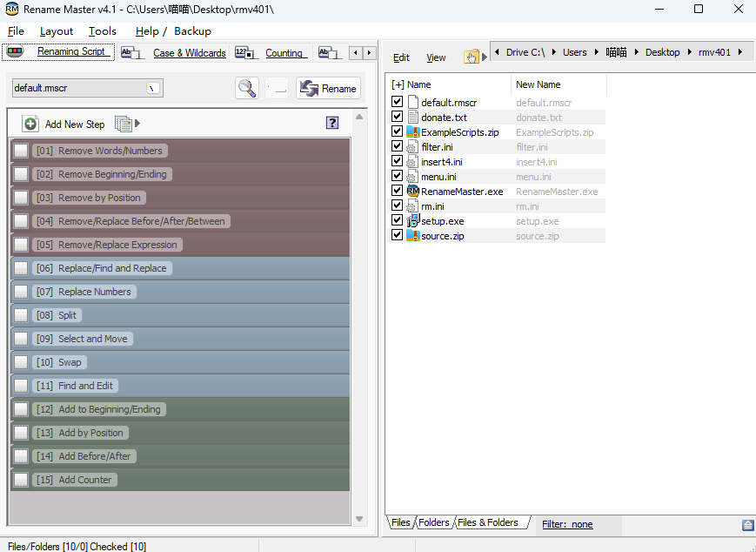Click the filter.ini gear file icon
756x552 pixels.
(x=412, y=146)
